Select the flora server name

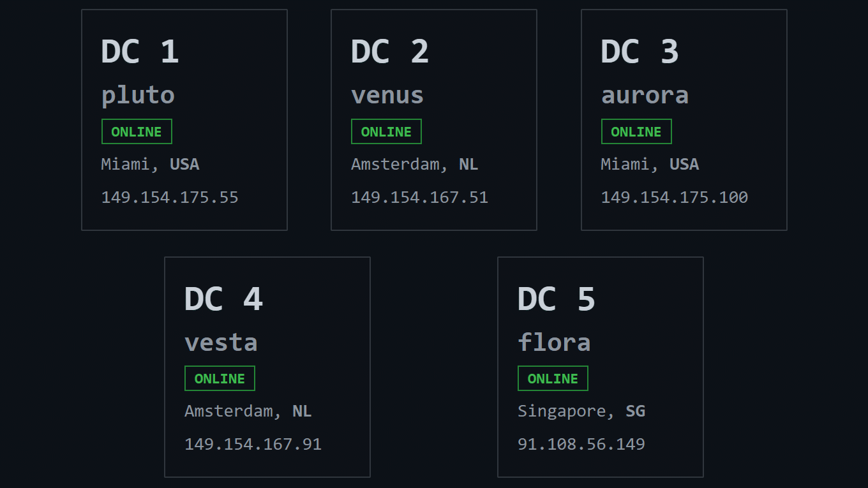point(554,343)
